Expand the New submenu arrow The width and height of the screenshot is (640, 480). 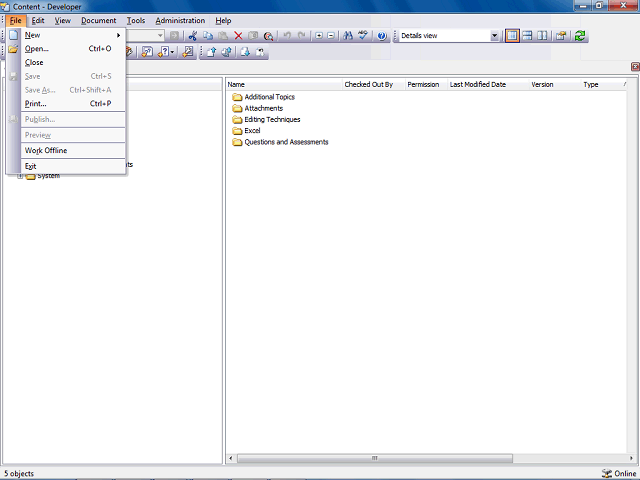click(118, 35)
